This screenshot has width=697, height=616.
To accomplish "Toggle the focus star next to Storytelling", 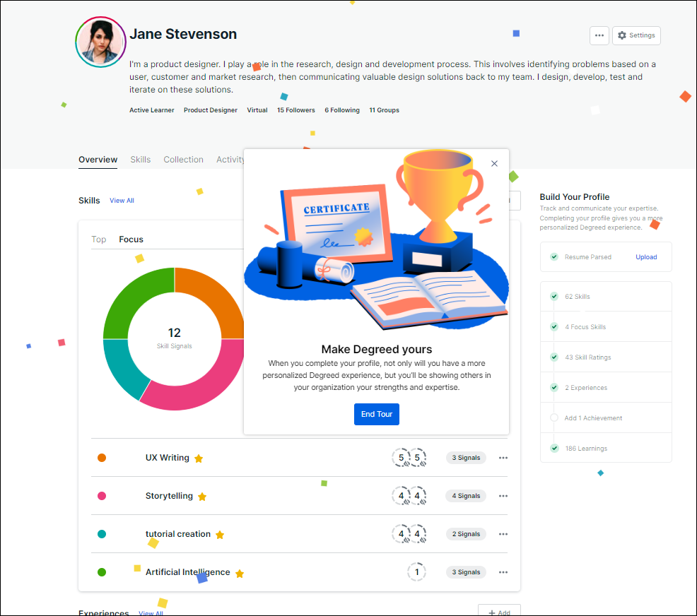I will pos(202,496).
